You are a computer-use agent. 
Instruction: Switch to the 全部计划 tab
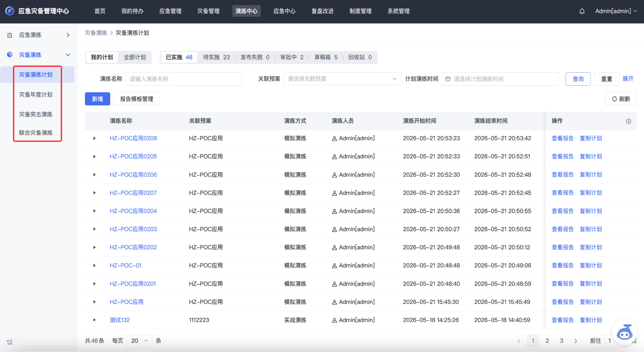tap(135, 57)
